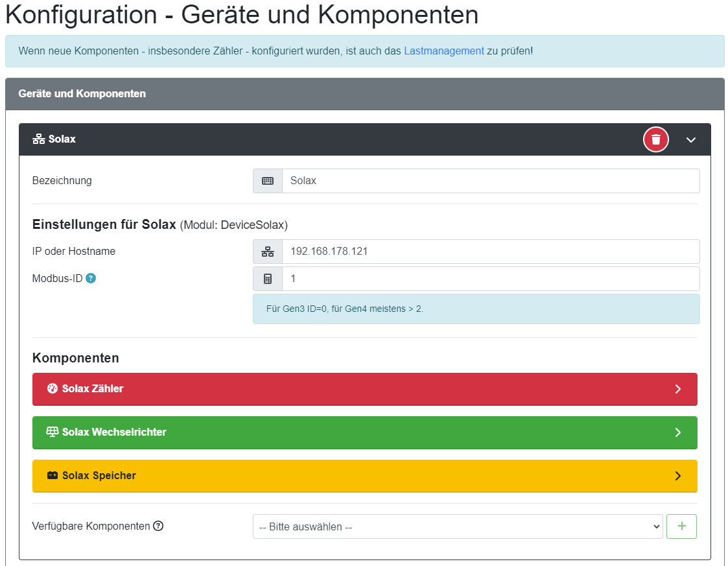Click the Geräte und Komponenten card header
This screenshot has width=728, height=566.
click(x=365, y=94)
